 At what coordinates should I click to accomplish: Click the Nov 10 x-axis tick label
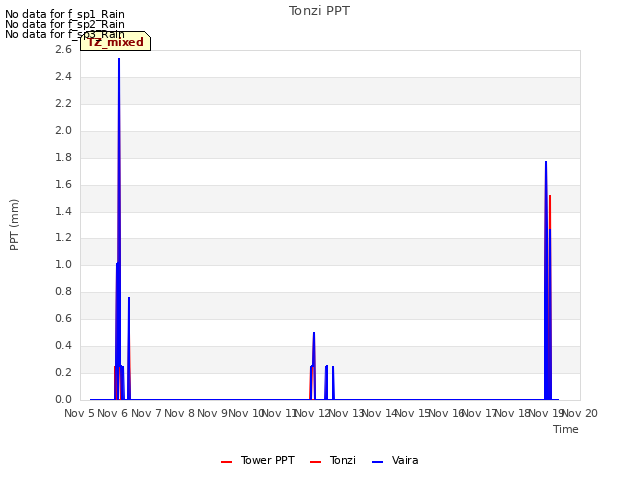246,413
